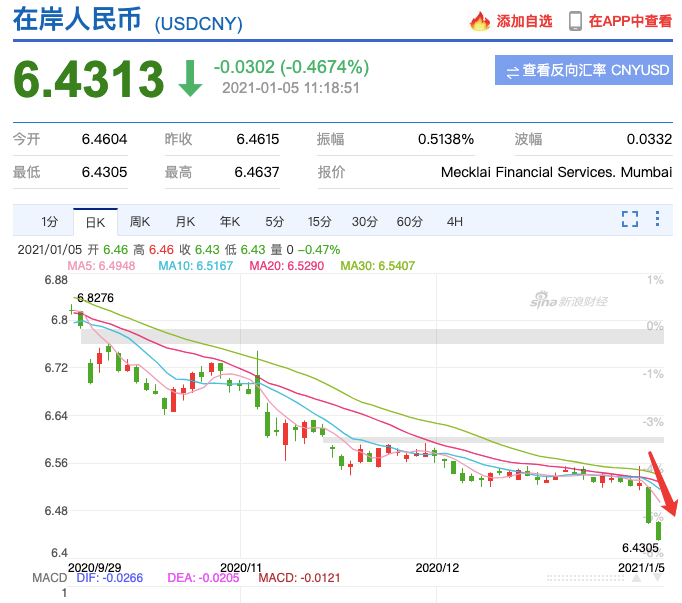Select the 5分 interval tab
Image resolution: width=682 pixels, height=603 pixels.
[x=275, y=222]
